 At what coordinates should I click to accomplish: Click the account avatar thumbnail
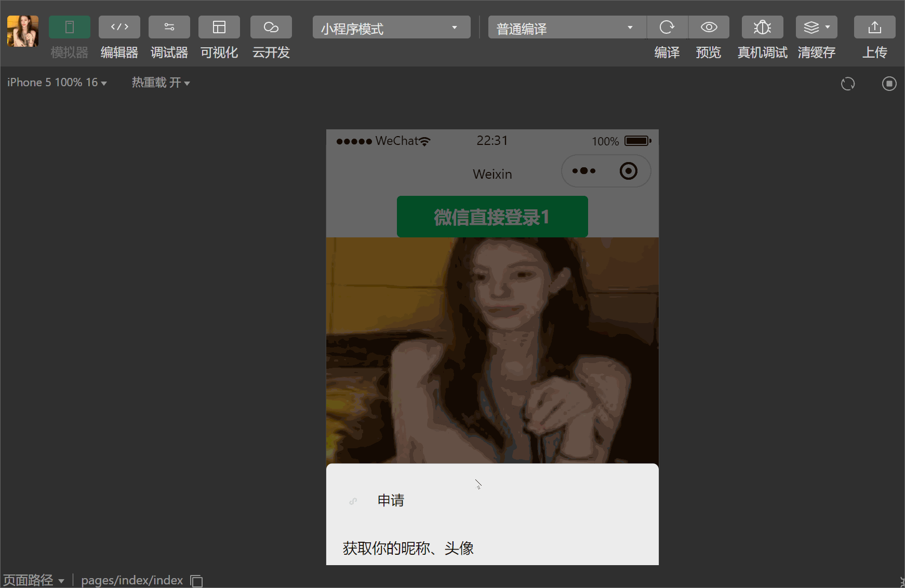coord(22,31)
